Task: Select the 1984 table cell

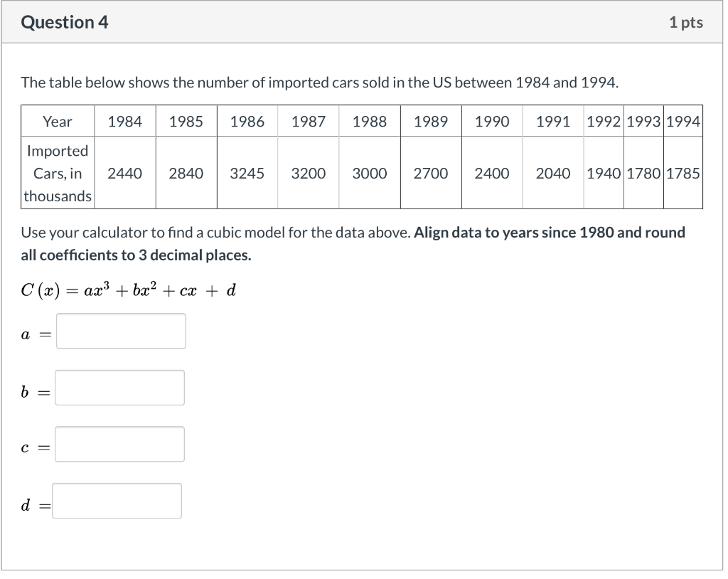Action: click(125, 122)
